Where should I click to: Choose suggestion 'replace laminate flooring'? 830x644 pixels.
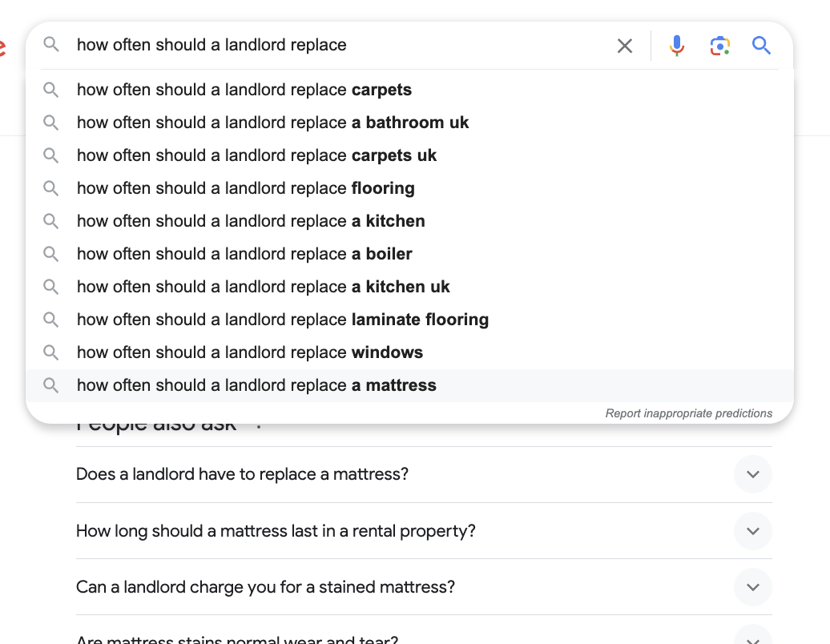282,320
